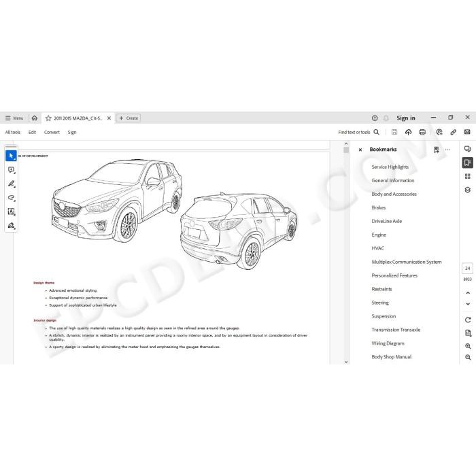Click the upload to cloud icon
Screen dimensions: 476x476
[408, 132]
